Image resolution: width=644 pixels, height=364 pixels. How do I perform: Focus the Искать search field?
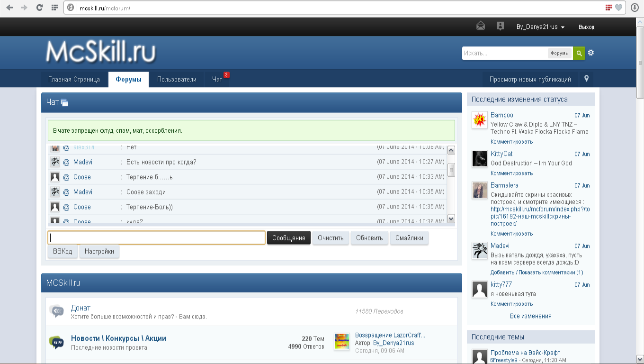[x=505, y=53]
